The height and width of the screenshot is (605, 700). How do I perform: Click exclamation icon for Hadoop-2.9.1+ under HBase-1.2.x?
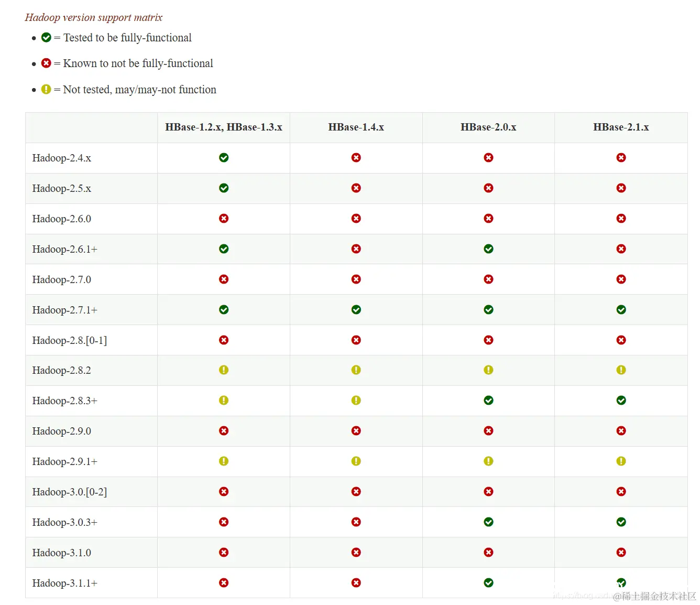click(224, 461)
